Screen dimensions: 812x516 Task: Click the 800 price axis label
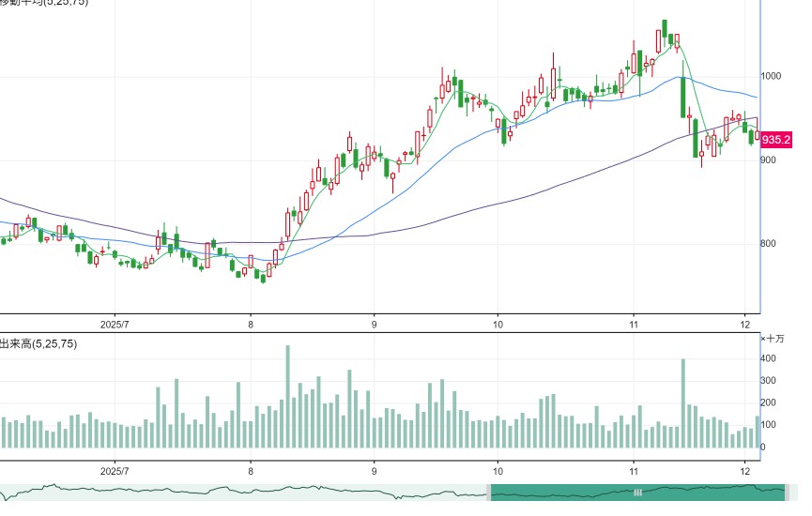point(768,244)
